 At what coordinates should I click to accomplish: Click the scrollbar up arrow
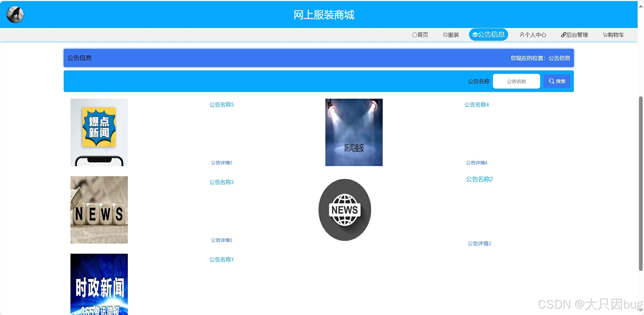641,6
